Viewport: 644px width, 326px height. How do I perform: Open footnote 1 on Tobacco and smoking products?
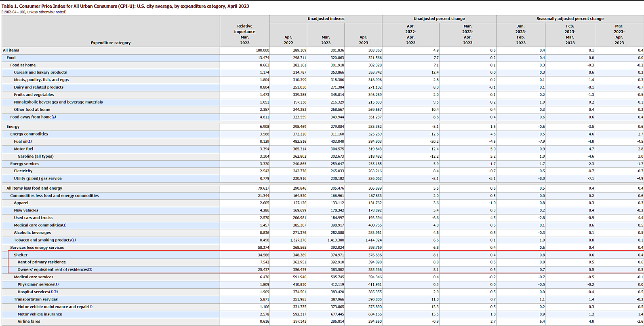[x=74, y=240]
